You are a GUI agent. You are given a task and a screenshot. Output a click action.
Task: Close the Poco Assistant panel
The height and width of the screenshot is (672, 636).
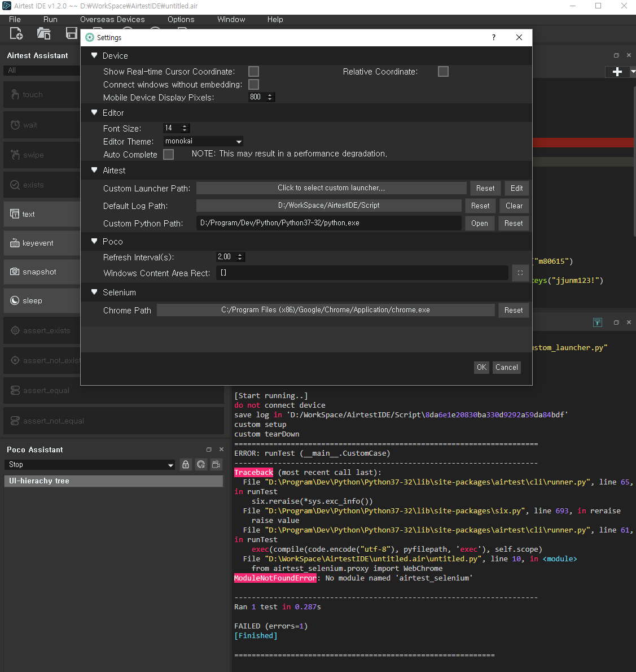(x=221, y=450)
